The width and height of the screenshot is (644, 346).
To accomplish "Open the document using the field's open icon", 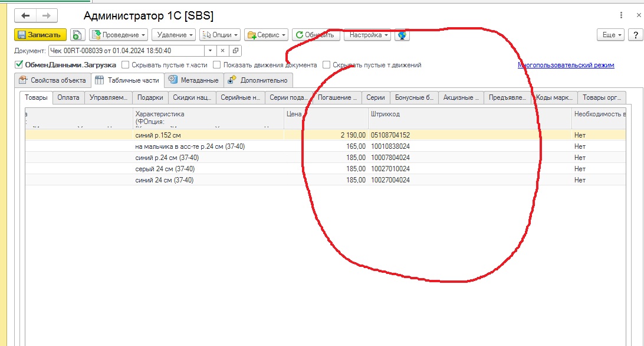I will tap(235, 51).
